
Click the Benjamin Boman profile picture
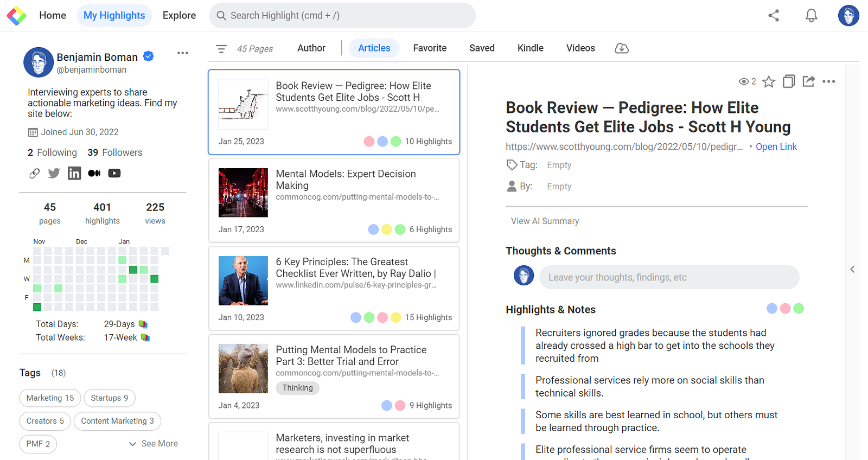[x=39, y=62]
